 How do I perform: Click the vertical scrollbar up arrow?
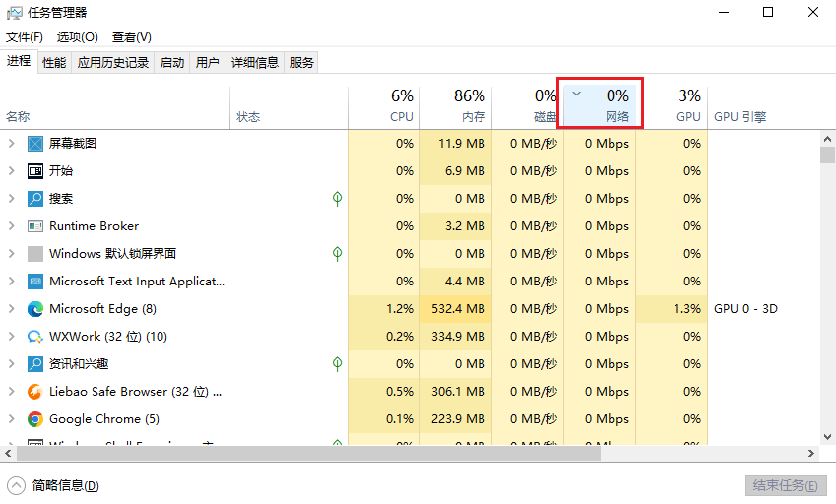[827, 139]
